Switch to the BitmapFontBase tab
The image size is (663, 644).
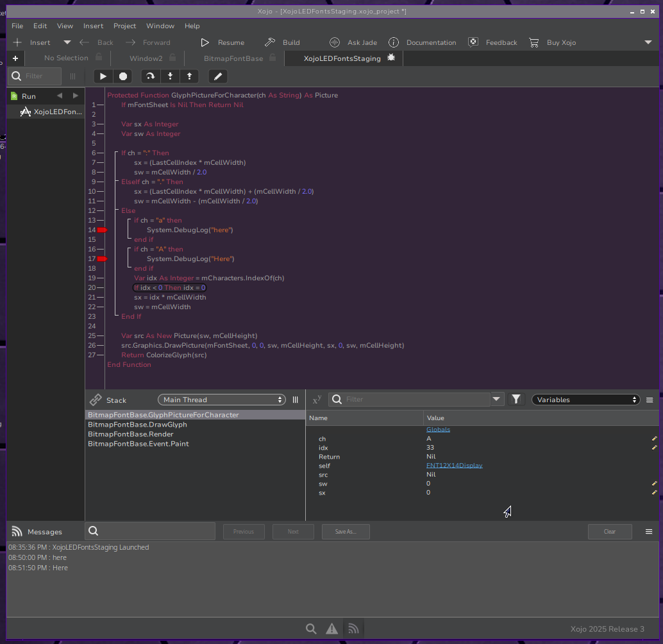[233, 58]
